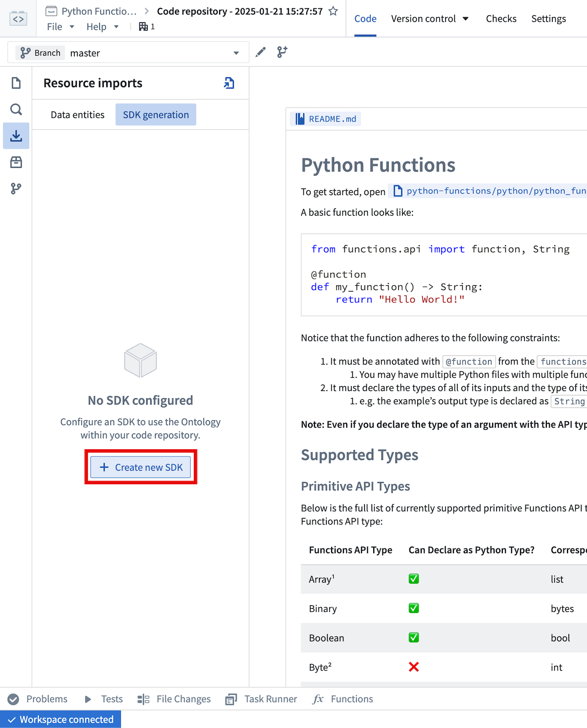The image size is (587, 728).
Task: Open the README.md file tab
Action: point(325,119)
